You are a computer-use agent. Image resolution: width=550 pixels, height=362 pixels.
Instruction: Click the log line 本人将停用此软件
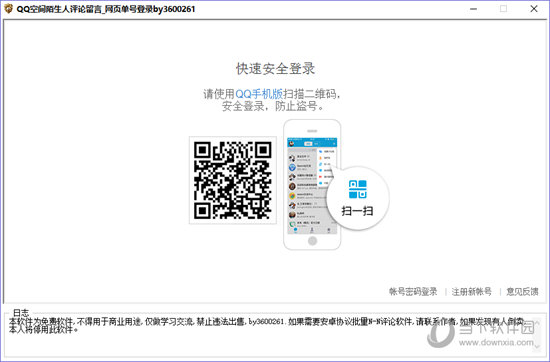pyautogui.click(x=43, y=330)
